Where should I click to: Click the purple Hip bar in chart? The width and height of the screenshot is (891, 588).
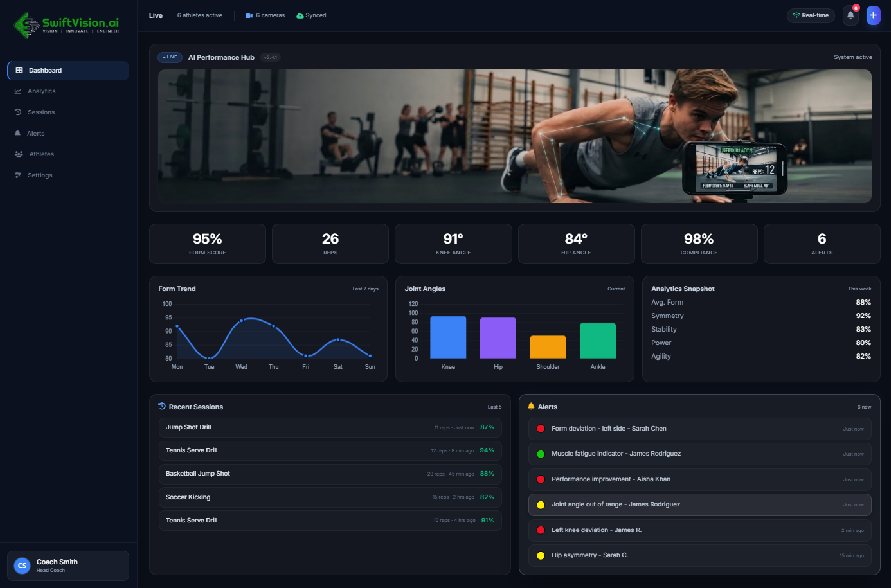coord(498,338)
